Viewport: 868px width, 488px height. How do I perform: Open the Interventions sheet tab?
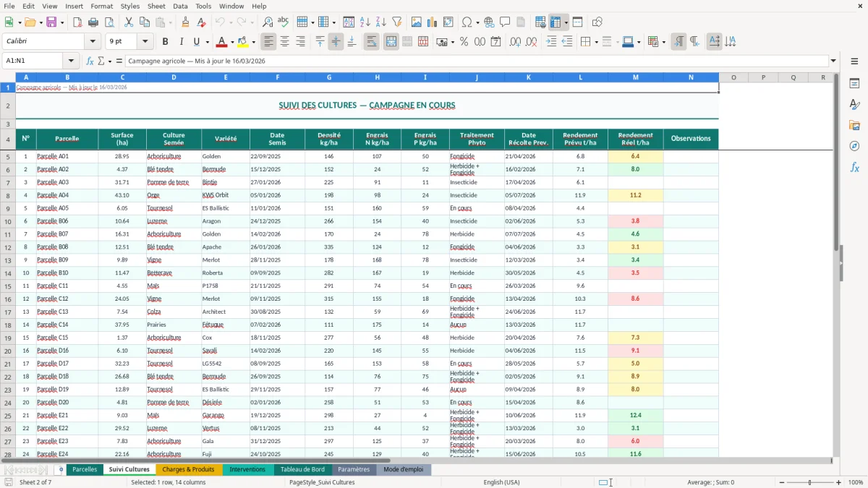tap(247, 469)
